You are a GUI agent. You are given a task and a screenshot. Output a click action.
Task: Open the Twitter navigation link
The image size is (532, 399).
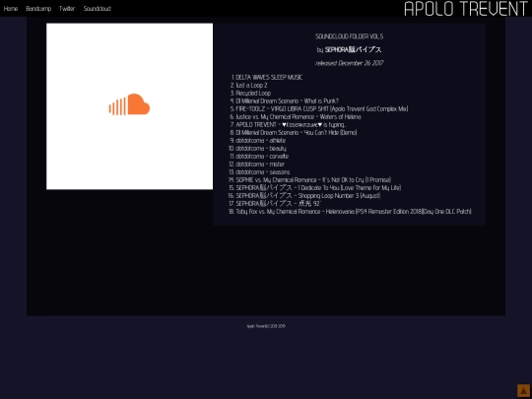point(67,9)
